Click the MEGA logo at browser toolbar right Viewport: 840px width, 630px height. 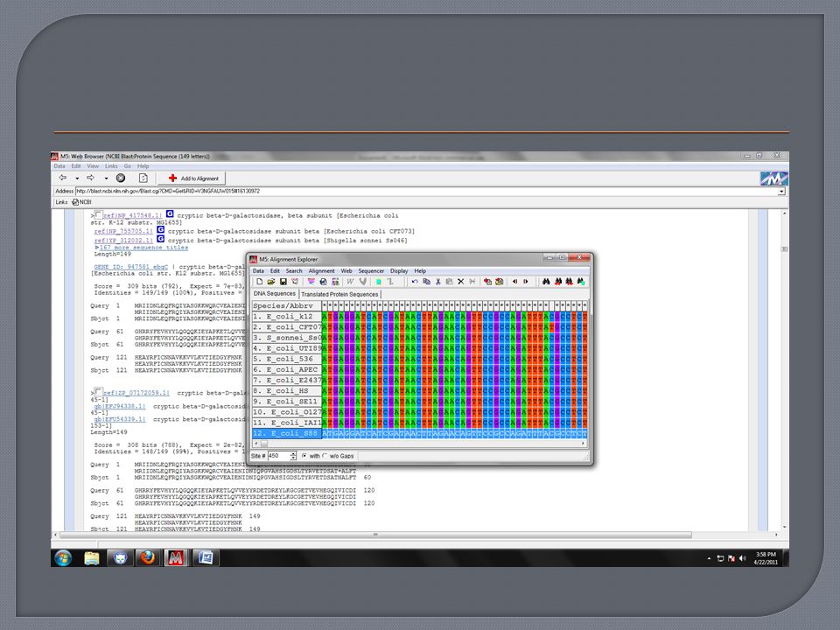click(773, 178)
